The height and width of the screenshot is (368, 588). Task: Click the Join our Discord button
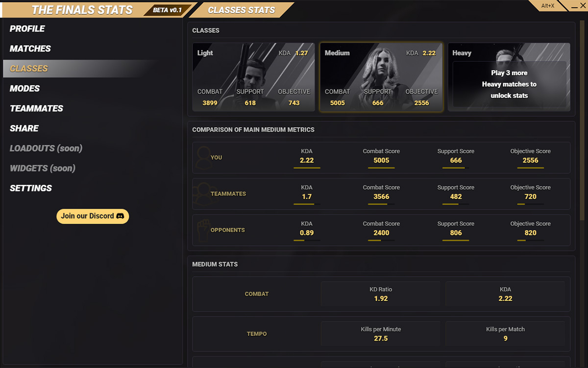click(93, 216)
